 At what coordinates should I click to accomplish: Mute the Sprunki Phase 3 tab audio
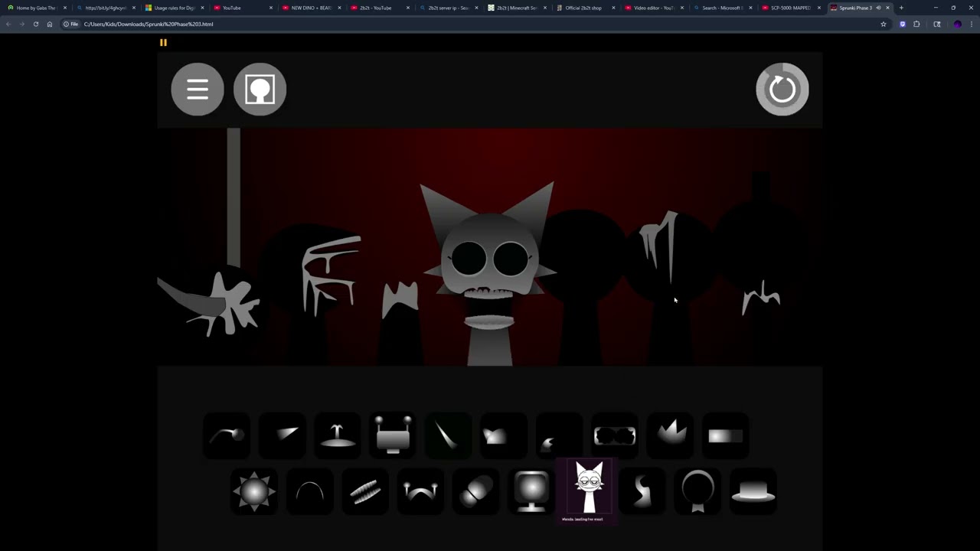pyautogui.click(x=878, y=8)
